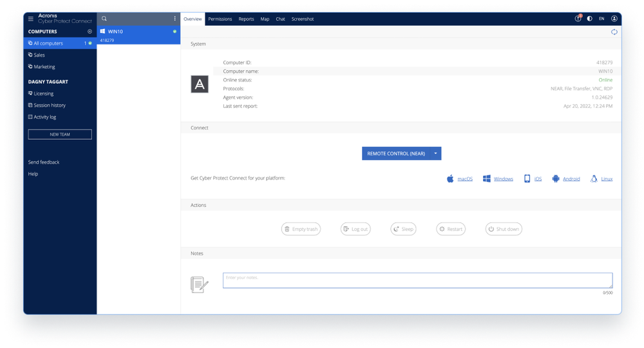Viewport: 644px width, 348px height.
Task: Open the Reports tab
Action: (246, 19)
